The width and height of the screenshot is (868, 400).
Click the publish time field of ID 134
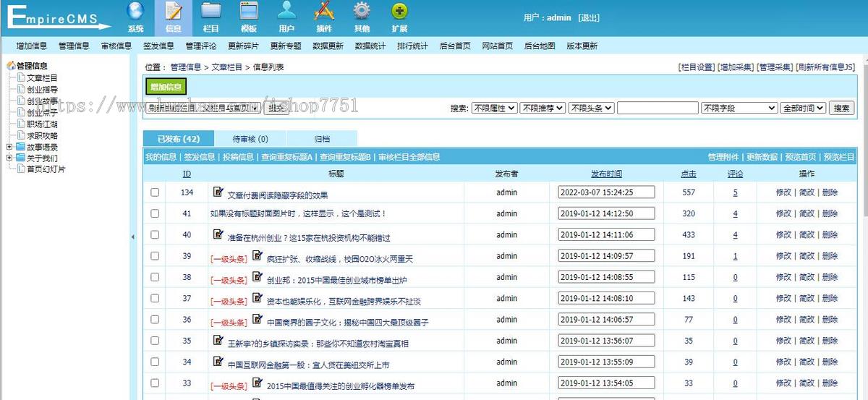tap(606, 192)
